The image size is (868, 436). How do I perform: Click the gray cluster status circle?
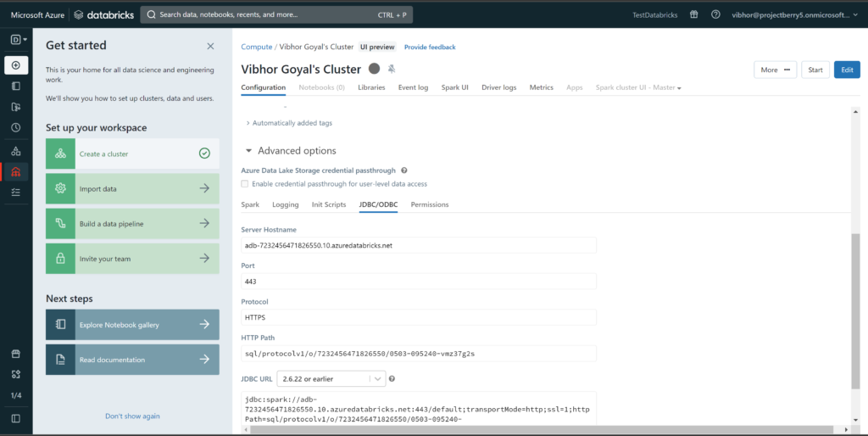pyautogui.click(x=374, y=69)
